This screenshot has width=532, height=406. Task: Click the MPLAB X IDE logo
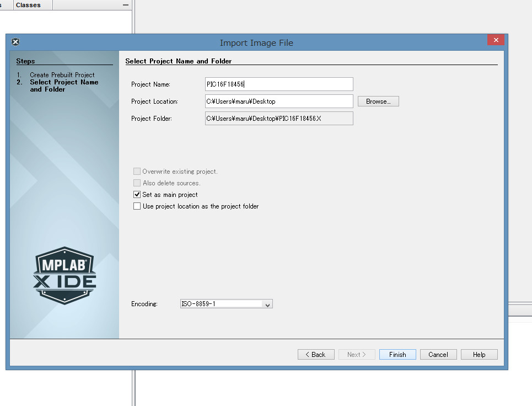coord(65,275)
